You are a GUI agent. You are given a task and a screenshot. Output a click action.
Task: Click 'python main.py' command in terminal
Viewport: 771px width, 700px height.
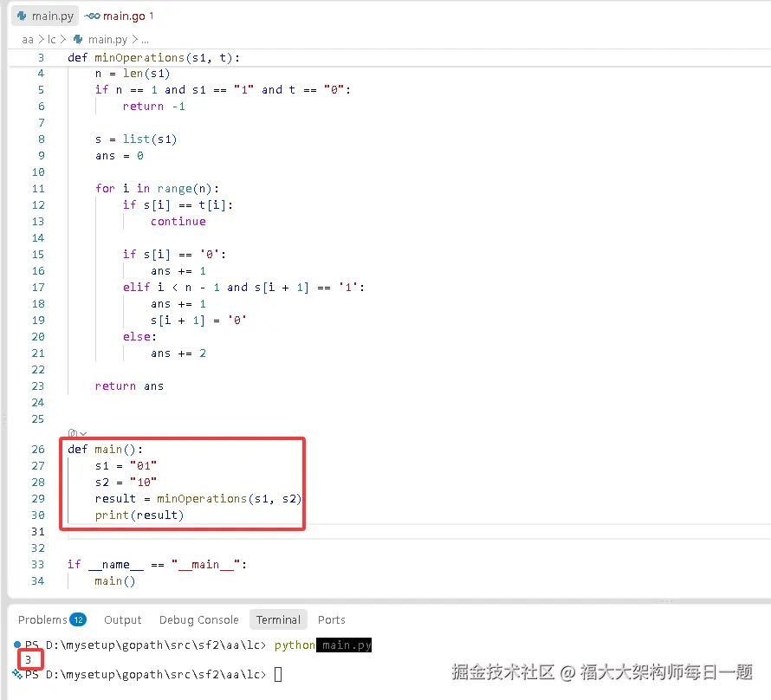(322, 645)
